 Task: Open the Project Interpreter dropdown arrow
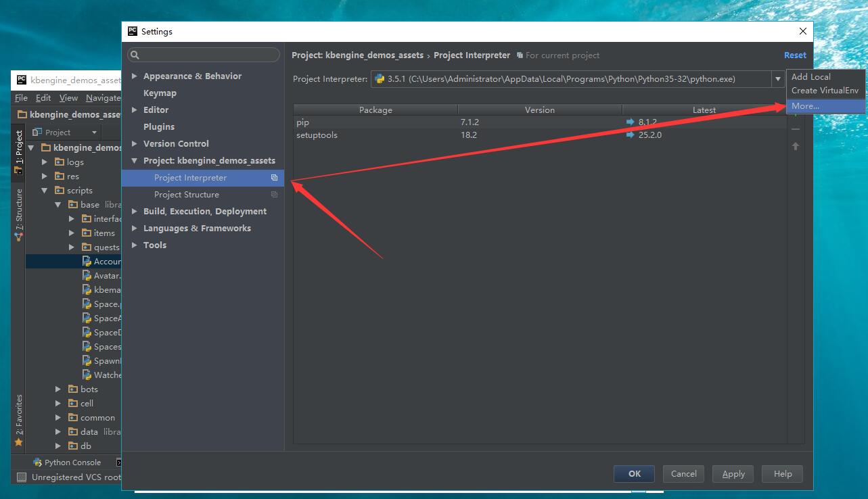[778, 79]
